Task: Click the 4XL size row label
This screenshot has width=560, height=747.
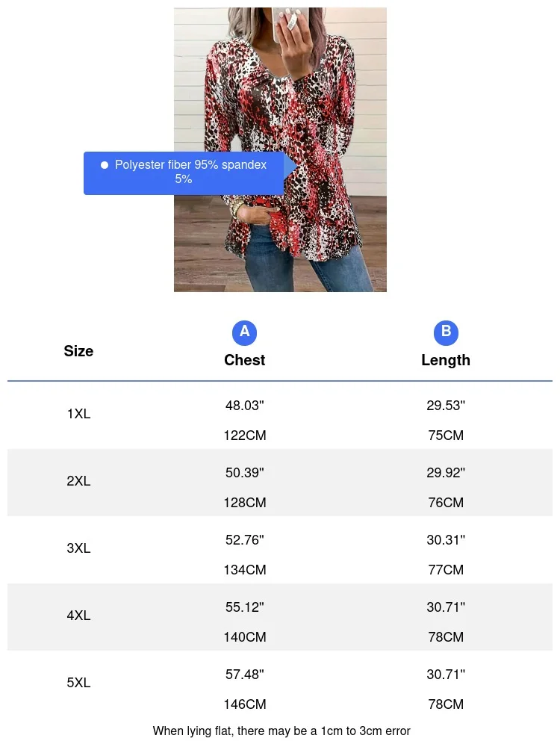Action: 78,616
